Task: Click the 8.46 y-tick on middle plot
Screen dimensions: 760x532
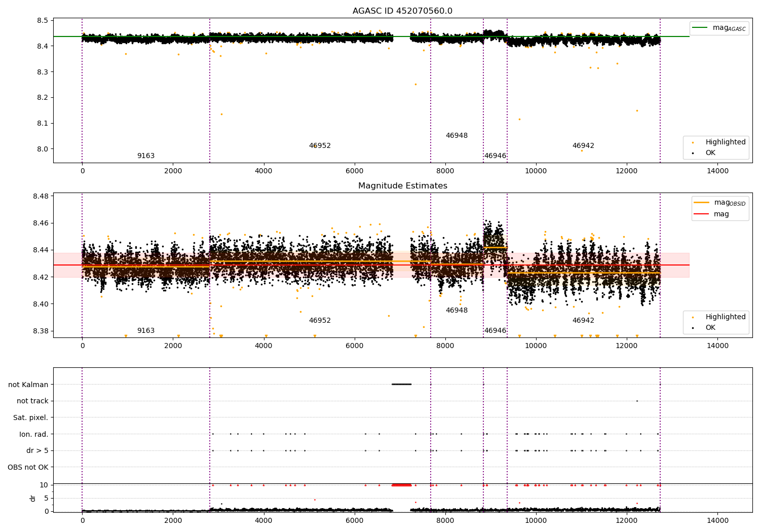Action: click(x=41, y=223)
